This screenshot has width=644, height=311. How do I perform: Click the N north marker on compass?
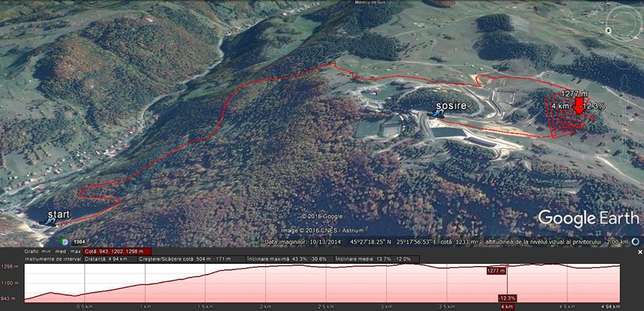(610, 30)
